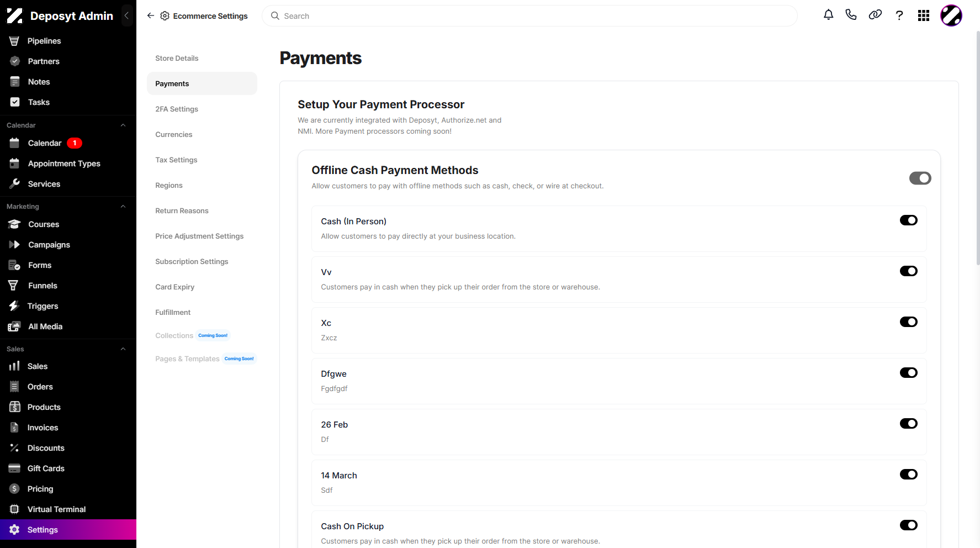Click the Deposyt Admin logo
980x548 pixels.
tap(15, 16)
